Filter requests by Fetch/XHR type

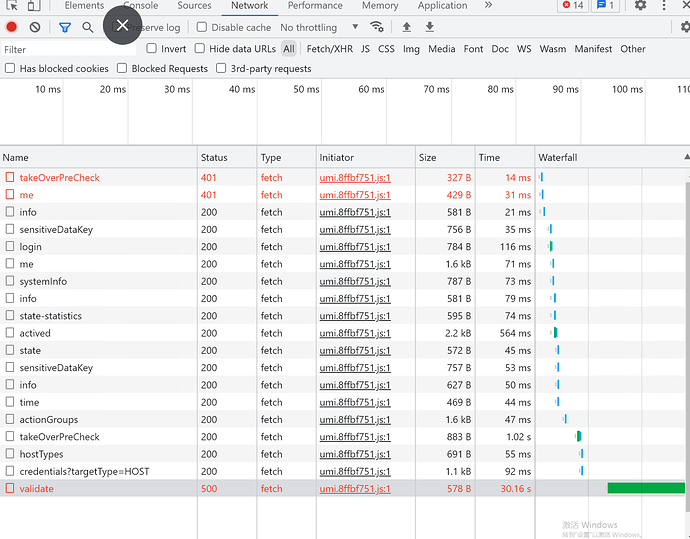coord(329,48)
